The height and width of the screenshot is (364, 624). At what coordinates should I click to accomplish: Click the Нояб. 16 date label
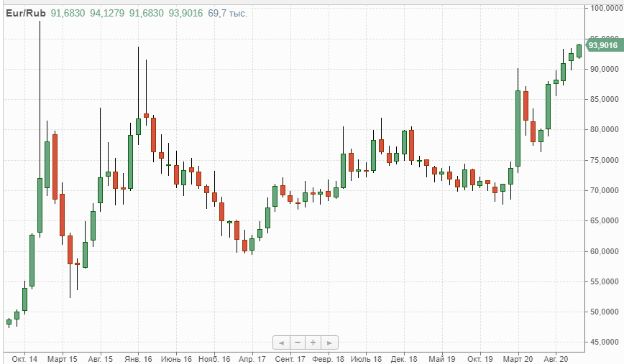pos(214,359)
